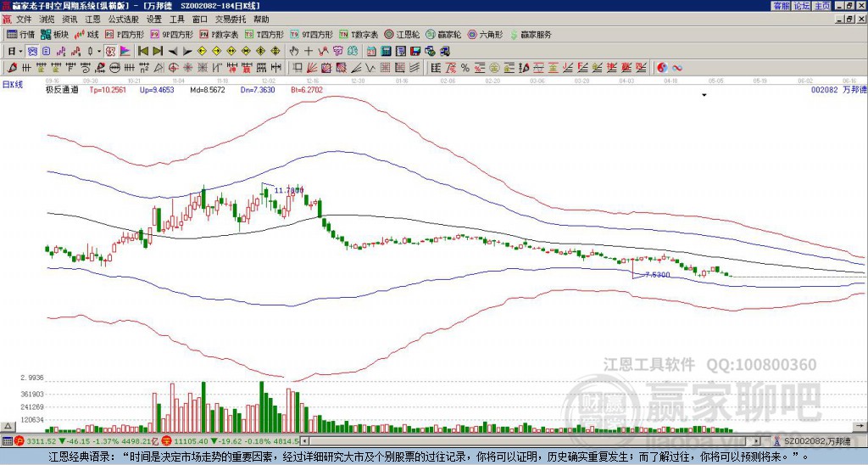The width and height of the screenshot is (868, 465).
Task: Open the T数字表 tool
Action: coord(359,34)
